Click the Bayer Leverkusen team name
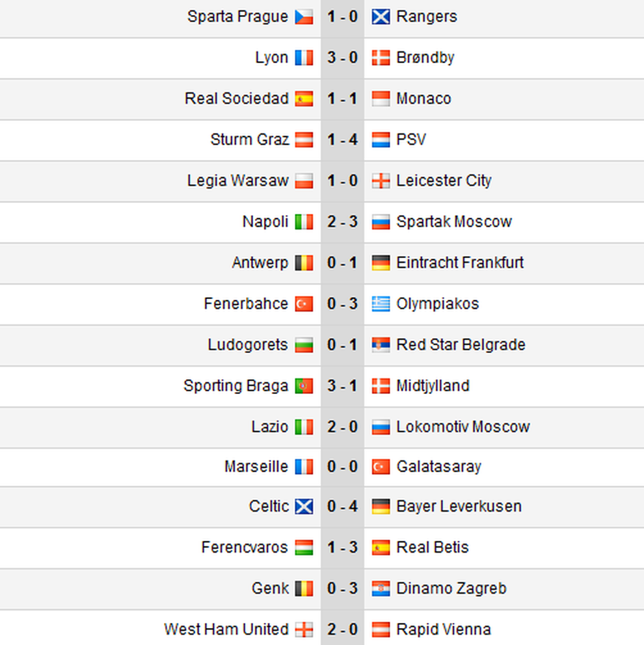 tap(459, 507)
